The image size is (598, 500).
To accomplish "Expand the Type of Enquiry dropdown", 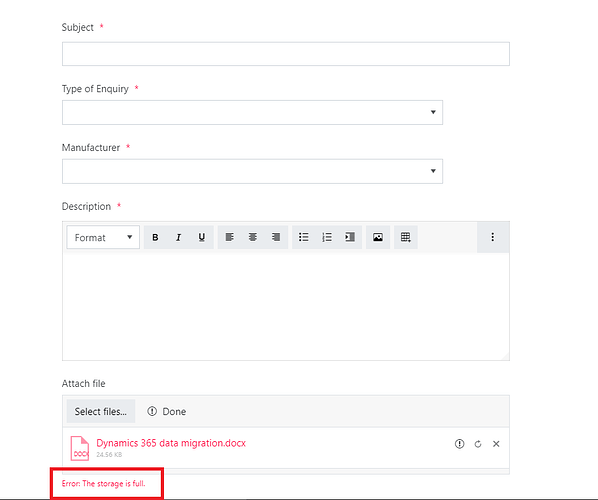I will coord(252,112).
